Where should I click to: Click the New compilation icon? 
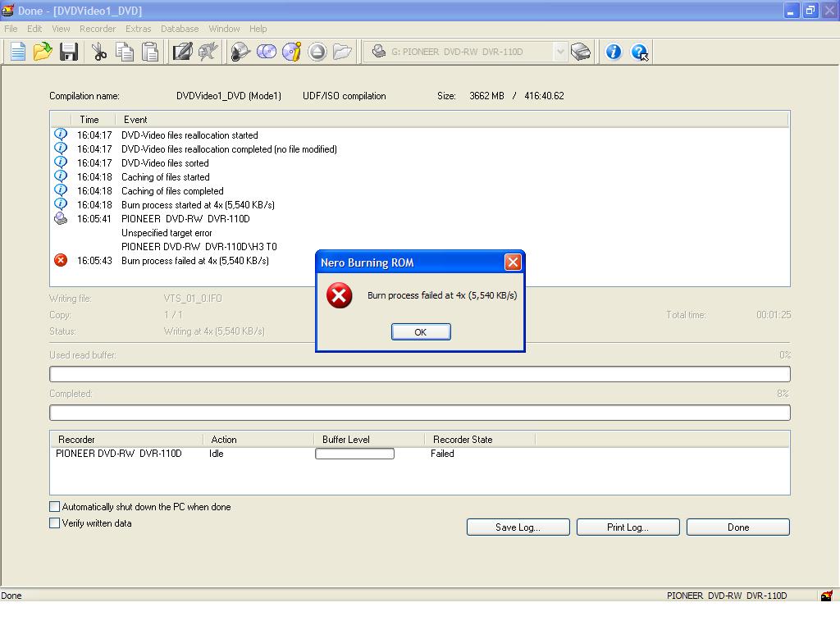[18, 52]
